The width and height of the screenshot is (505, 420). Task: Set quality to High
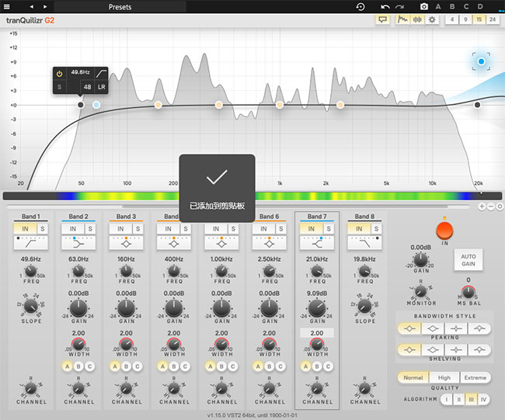(444, 377)
